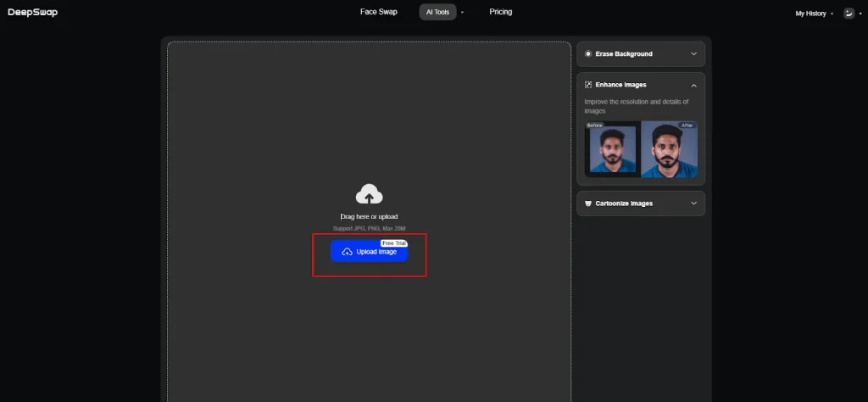Screen dimensions: 868x402
Task: Click the After label on the thumbnail
Action: coord(687,126)
